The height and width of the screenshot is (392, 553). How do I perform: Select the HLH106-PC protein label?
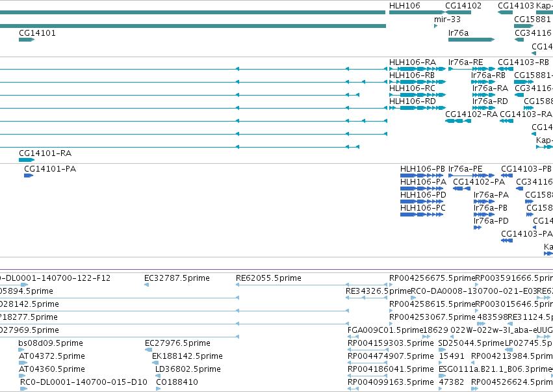pos(423,208)
